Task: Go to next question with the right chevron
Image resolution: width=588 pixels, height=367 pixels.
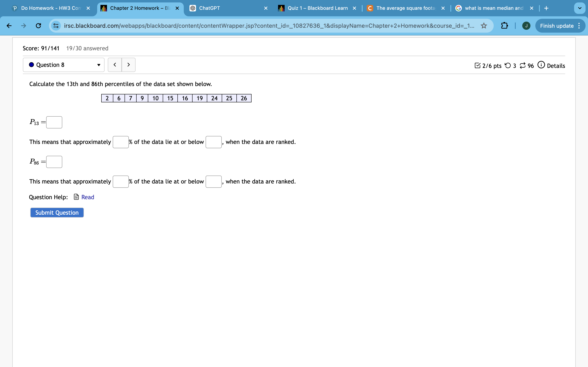Action: [x=129, y=65]
